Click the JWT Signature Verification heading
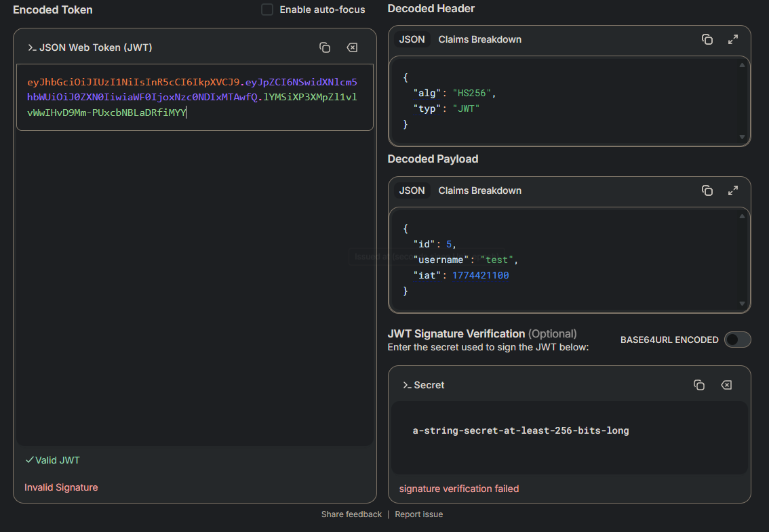The image size is (769, 532). coord(482,334)
